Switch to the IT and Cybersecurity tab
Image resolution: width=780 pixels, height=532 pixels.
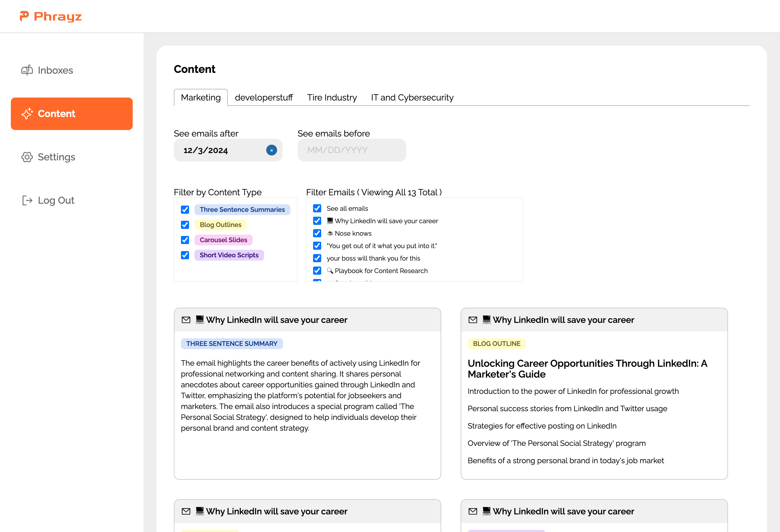(412, 97)
